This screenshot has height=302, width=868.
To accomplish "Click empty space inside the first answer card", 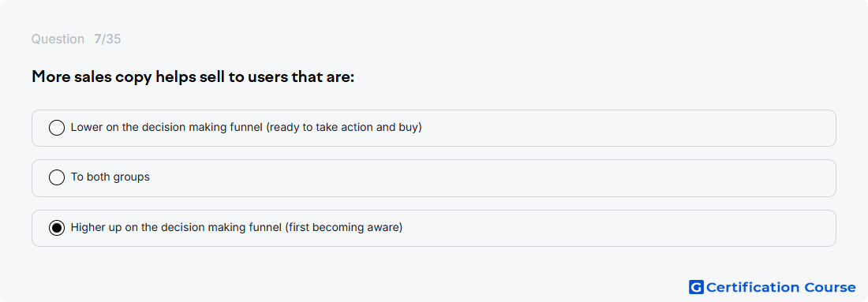I will (x=626, y=128).
